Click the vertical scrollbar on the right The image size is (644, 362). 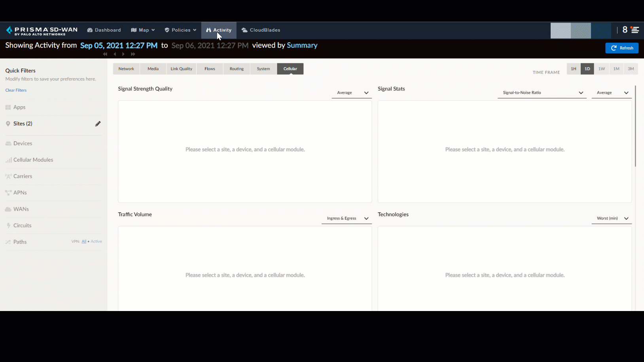coord(635,126)
